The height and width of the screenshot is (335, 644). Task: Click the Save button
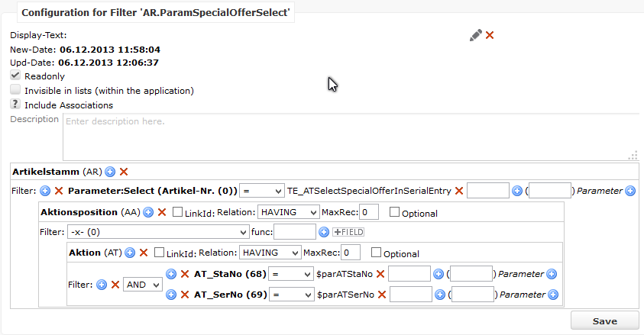(x=604, y=321)
